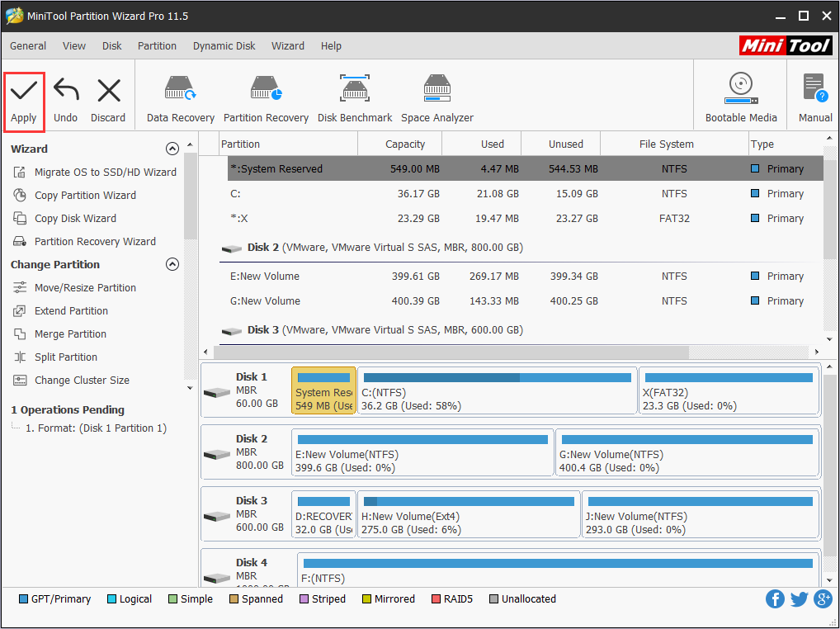Sort by File System column header
This screenshot has height=629, width=840.
(x=674, y=144)
